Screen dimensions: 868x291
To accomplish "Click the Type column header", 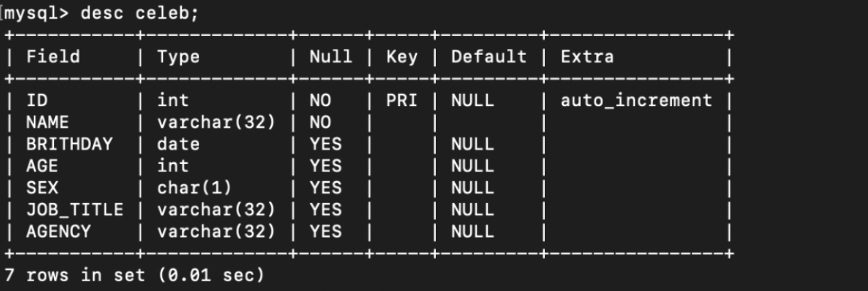I will (178, 56).
